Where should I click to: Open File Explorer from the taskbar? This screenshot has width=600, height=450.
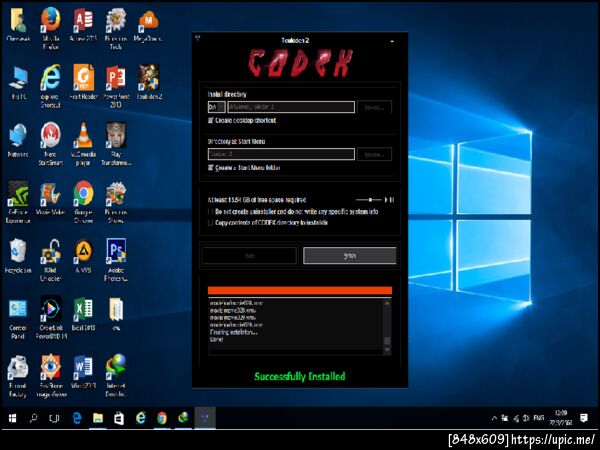pyautogui.click(x=98, y=418)
